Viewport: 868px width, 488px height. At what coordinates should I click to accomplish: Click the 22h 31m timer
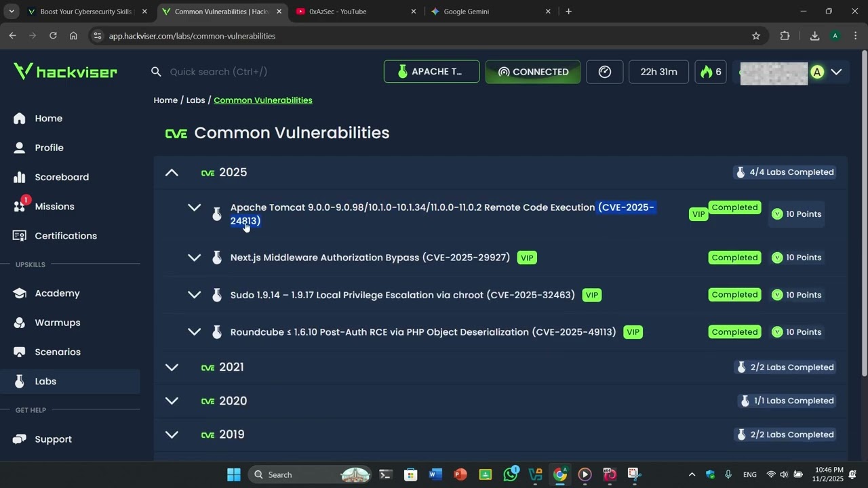click(x=659, y=71)
